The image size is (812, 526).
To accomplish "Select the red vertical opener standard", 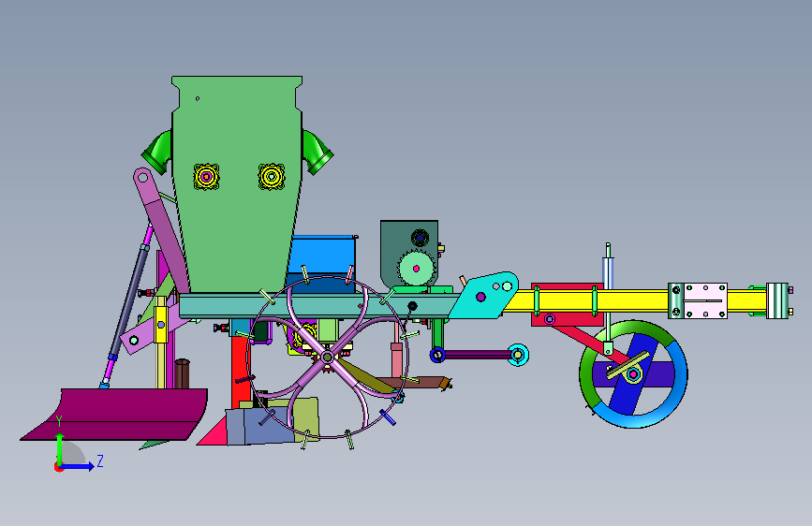I will [241, 372].
